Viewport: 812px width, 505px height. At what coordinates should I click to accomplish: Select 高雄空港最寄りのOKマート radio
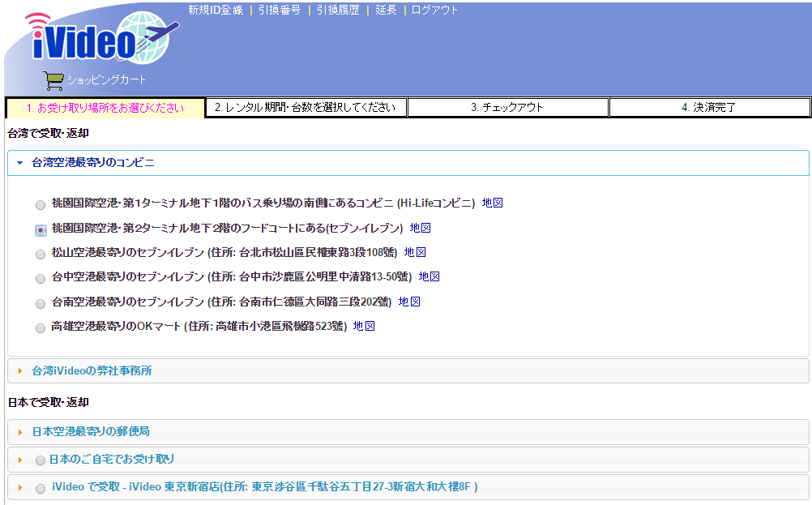click(41, 327)
